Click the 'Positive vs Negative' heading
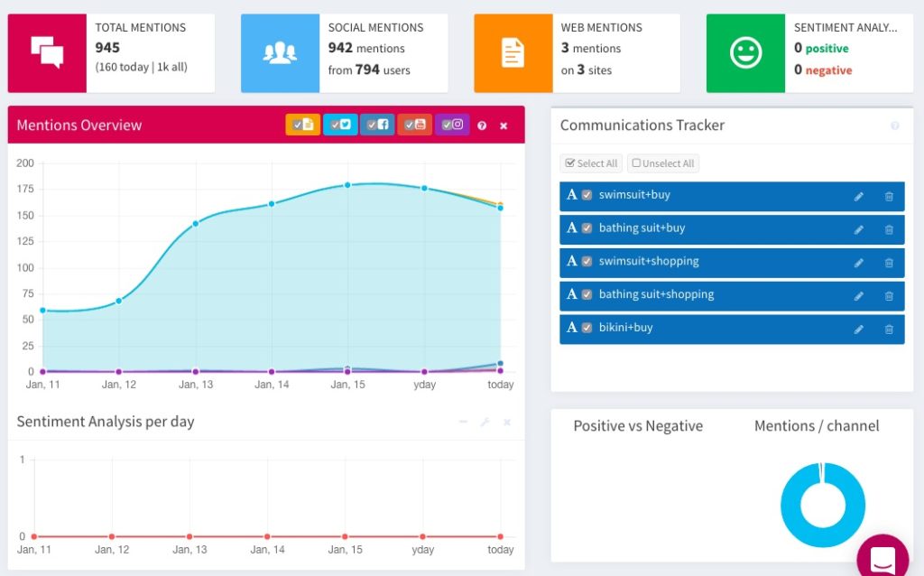924x576 pixels. (x=638, y=425)
